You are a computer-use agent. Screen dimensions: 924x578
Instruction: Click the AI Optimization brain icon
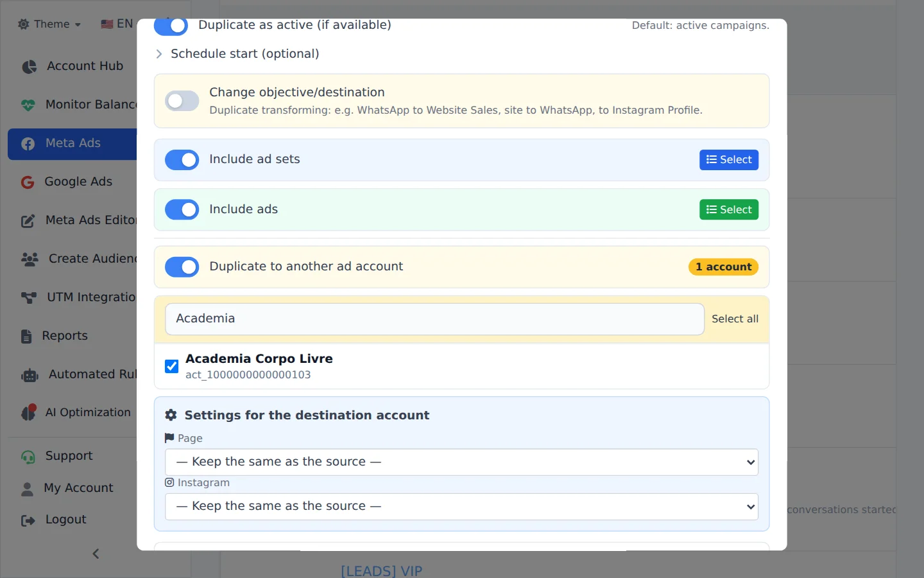[29, 412]
